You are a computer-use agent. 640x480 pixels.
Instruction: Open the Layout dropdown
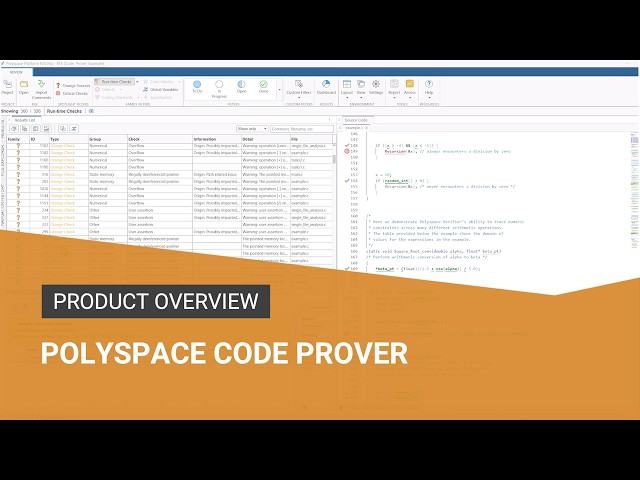[347, 89]
